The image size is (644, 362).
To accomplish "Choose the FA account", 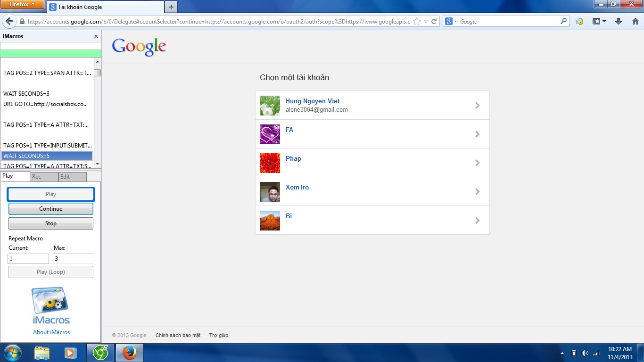I will coord(372,134).
